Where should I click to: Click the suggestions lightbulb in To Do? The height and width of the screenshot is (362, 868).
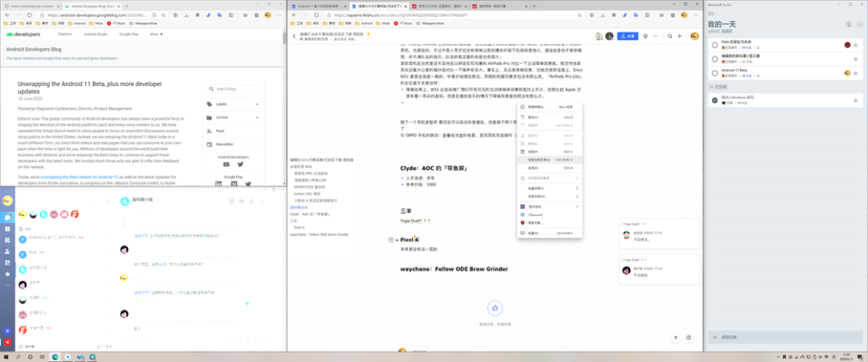click(x=849, y=24)
